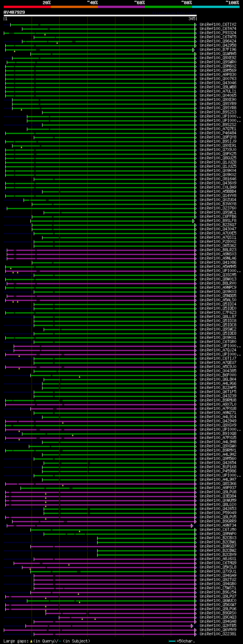Click label UniRef100_O22381
Screen dimensions: 243x644
[x=218, y=634]
